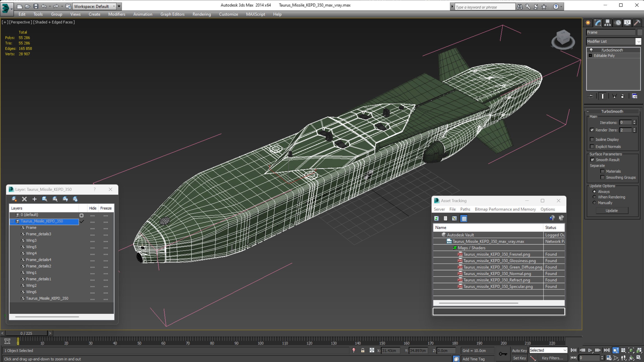Open the Modifier List dropdown
The height and width of the screenshot is (362, 644).
639,42
